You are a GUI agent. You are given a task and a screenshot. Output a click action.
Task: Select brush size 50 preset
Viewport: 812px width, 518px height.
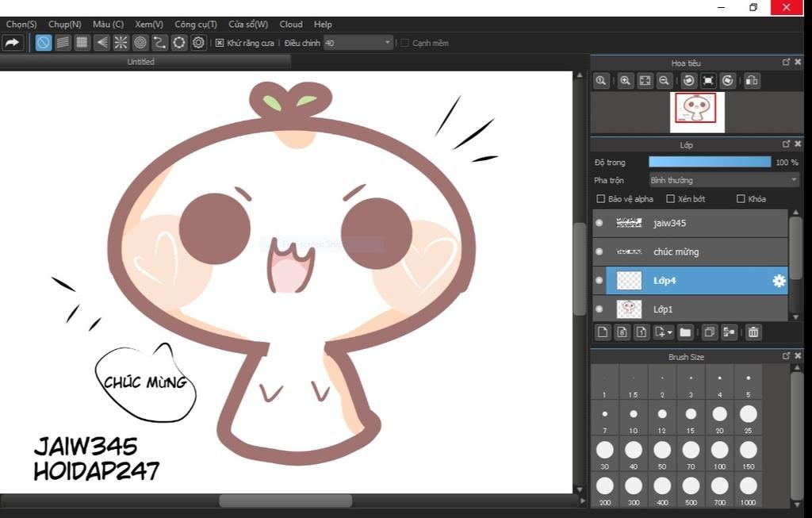[662, 454]
